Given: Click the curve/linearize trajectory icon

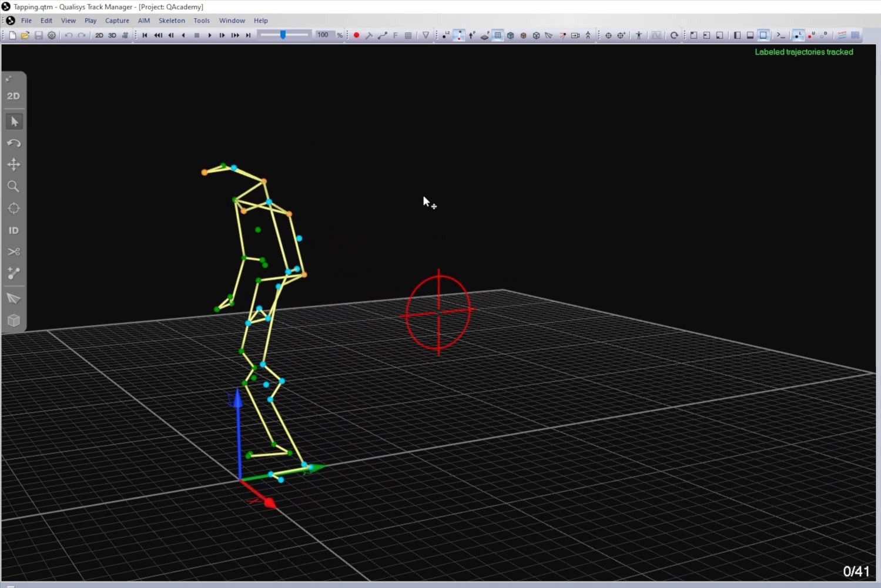Looking at the screenshot, I should (x=383, y=35).
